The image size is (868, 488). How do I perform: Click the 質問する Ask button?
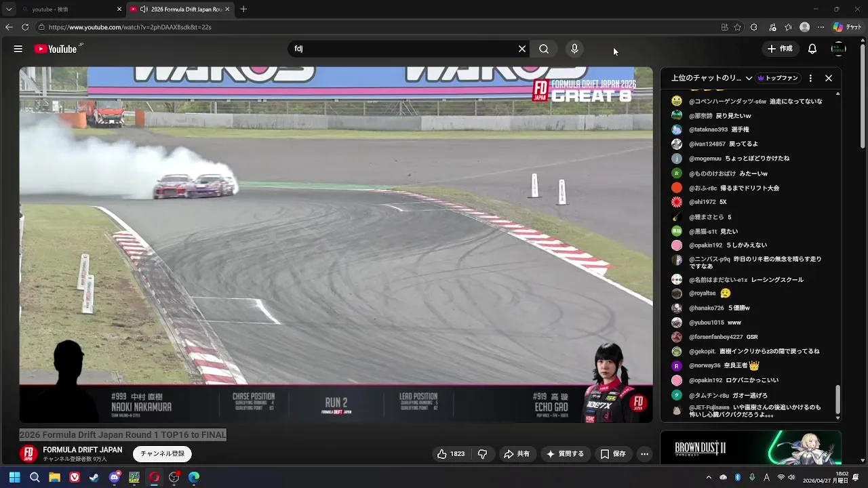(565, 453)
